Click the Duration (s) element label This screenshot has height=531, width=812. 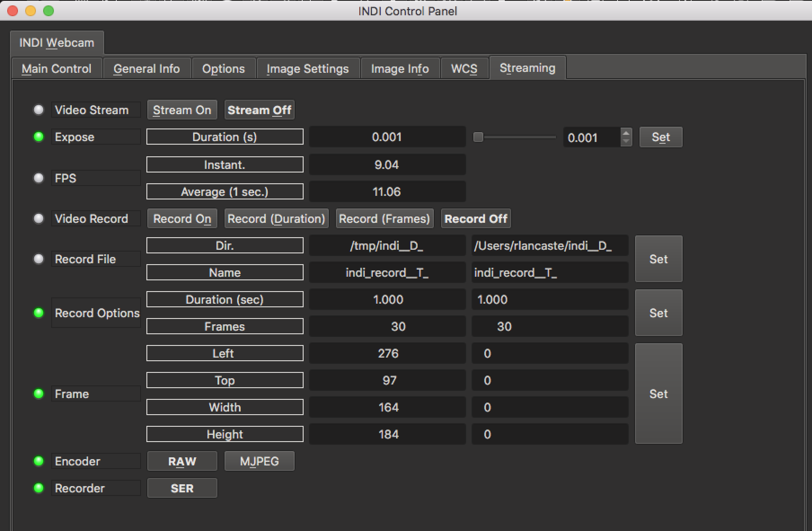point(225,137)
